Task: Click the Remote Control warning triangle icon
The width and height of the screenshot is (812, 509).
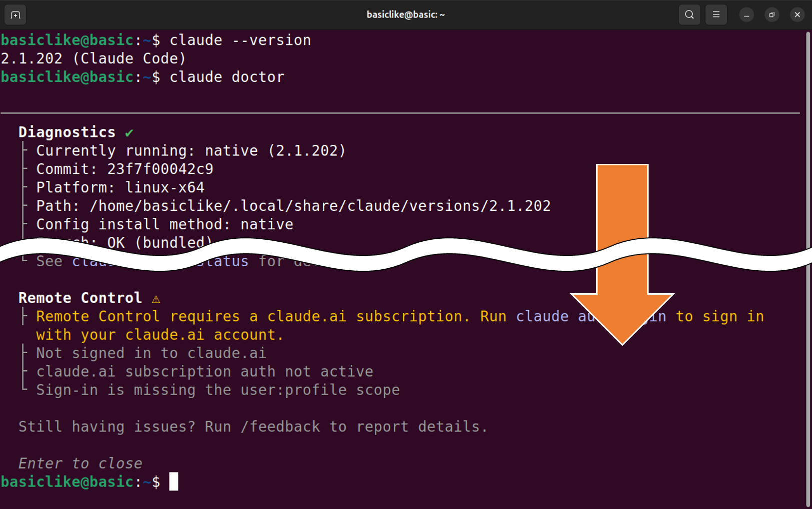Action: coord(156,299)
